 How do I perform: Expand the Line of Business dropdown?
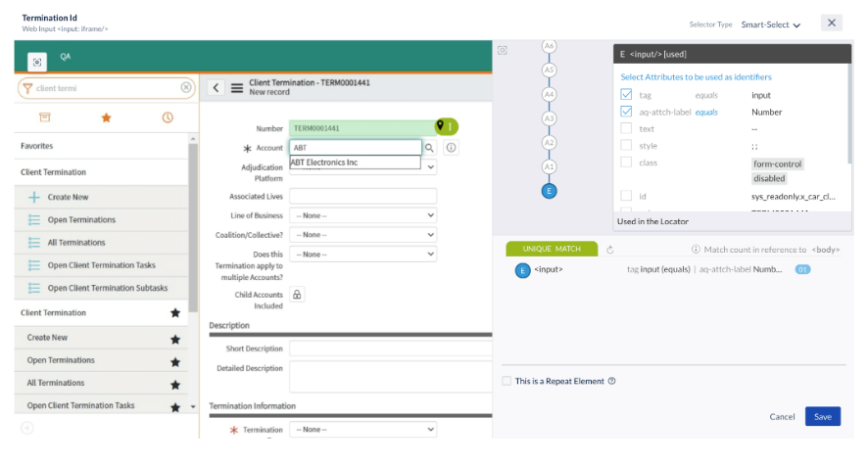click(362, 215)
